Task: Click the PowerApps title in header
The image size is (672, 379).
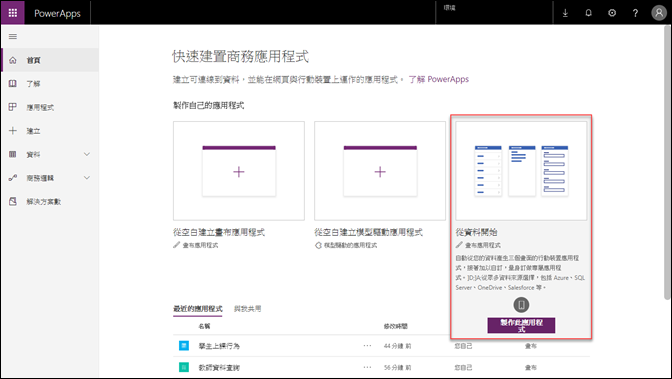Action: 57,13
